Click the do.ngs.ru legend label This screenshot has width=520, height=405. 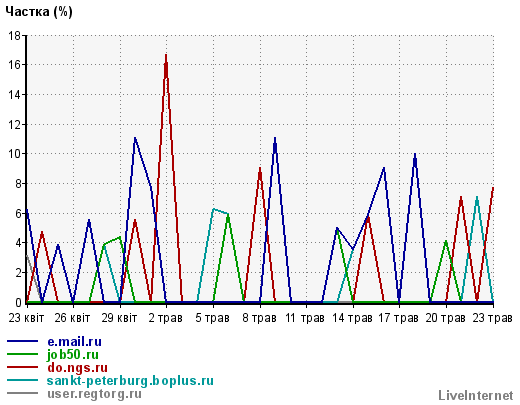pyautogui.click(x=77, y=368)
